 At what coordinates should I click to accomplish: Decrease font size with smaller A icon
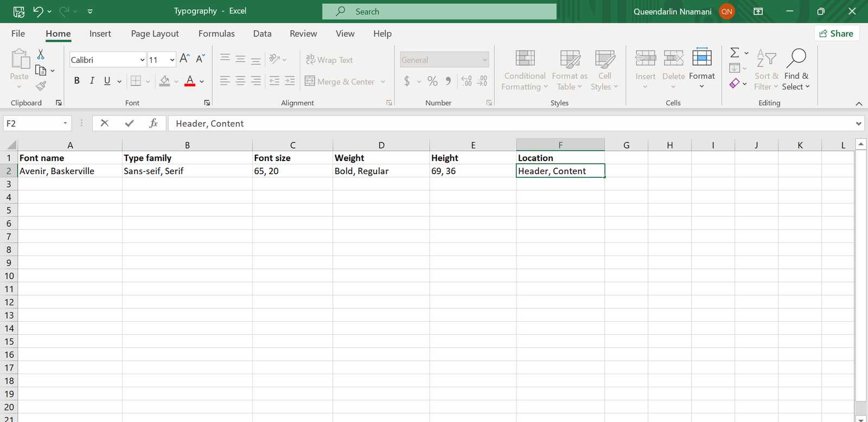tap(200, 59)
